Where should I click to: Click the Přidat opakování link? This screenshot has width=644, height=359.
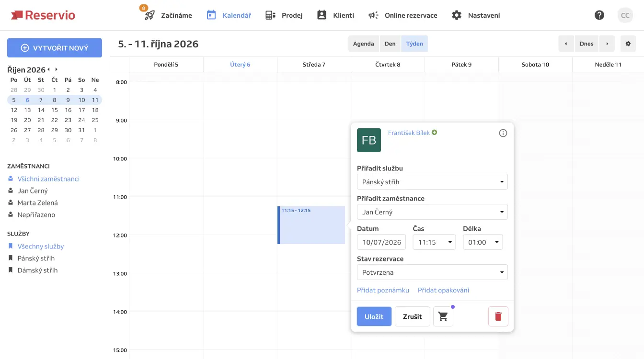(444, 291)
